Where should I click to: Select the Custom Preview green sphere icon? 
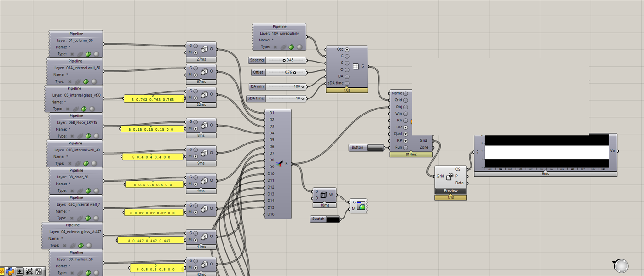[x=362, y=206]
